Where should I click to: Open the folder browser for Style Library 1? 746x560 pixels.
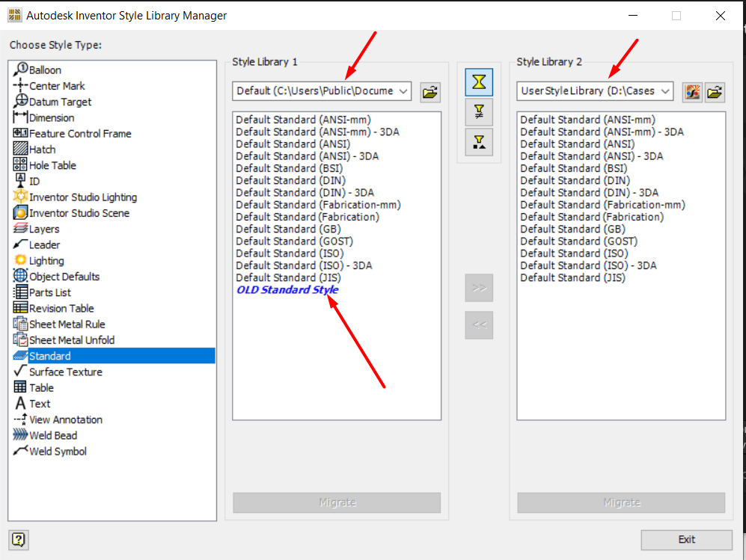429,91
